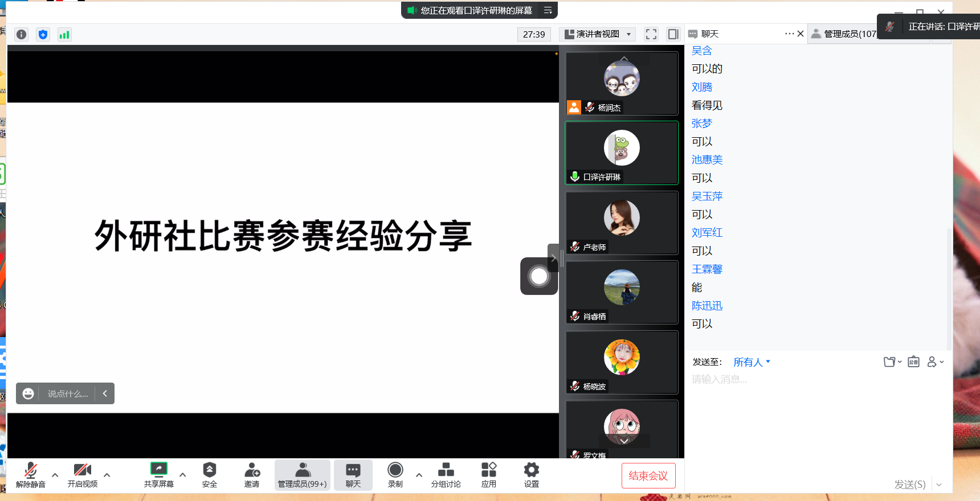The image size is (980, 501).
Task: Click the emoji smiley in the comment bar
Action: coord(28,393)
